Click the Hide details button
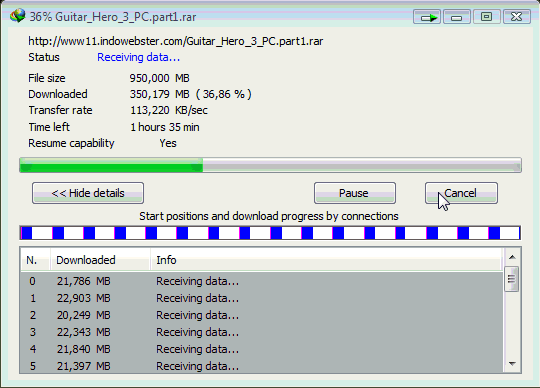 [x=88, y=193]
